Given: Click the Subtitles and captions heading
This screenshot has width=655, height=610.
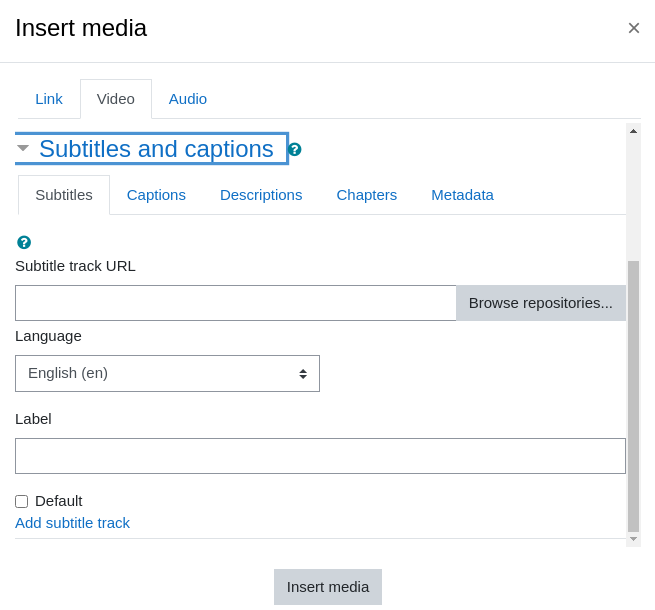Looking at the screenshot, I should tap(156, 149).
